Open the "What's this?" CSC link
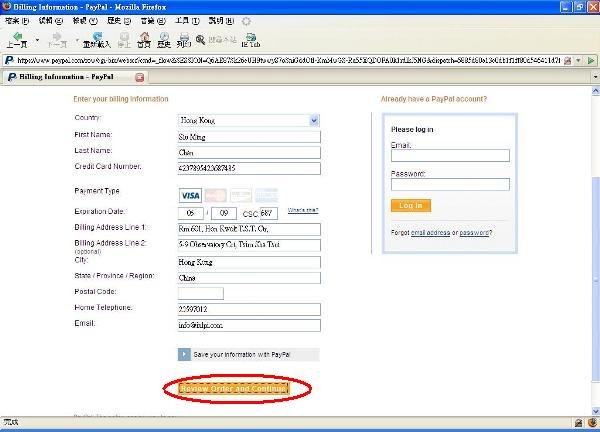Screen dimensions: 600x432 pyautogui.click(x=303, y=210)
